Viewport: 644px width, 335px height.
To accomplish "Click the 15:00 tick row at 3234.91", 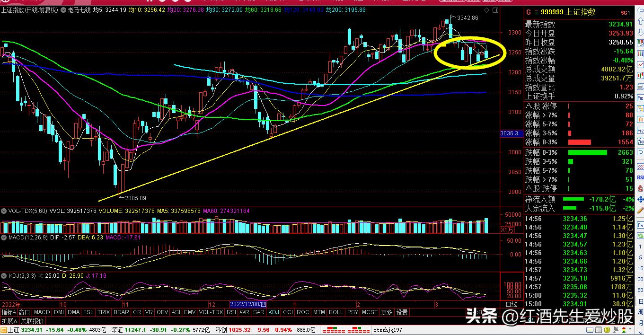I will (x=579, y=304).
